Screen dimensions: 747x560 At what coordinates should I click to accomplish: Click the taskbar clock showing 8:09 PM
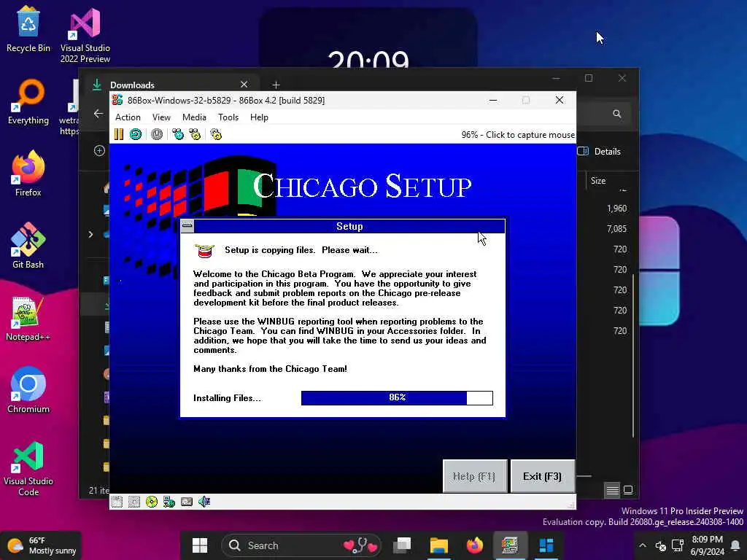point(708,545)
